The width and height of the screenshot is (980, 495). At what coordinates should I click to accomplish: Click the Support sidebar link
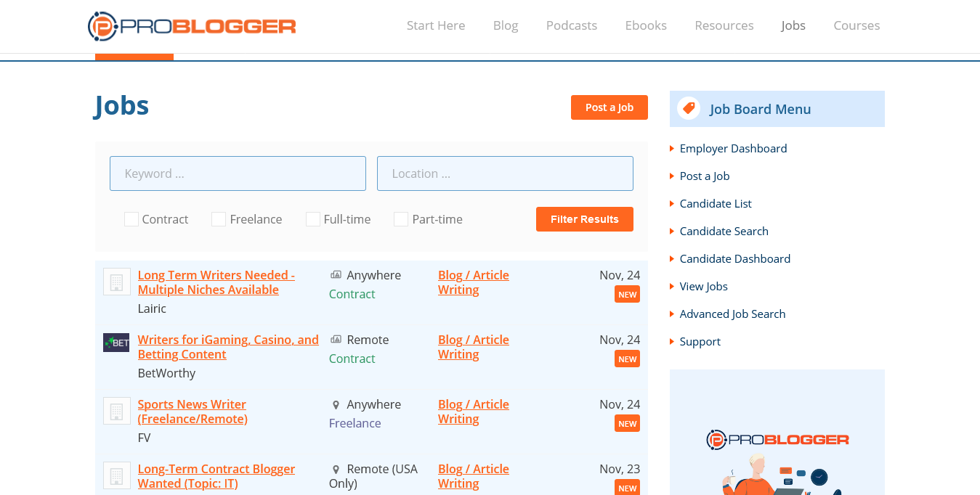700,341
